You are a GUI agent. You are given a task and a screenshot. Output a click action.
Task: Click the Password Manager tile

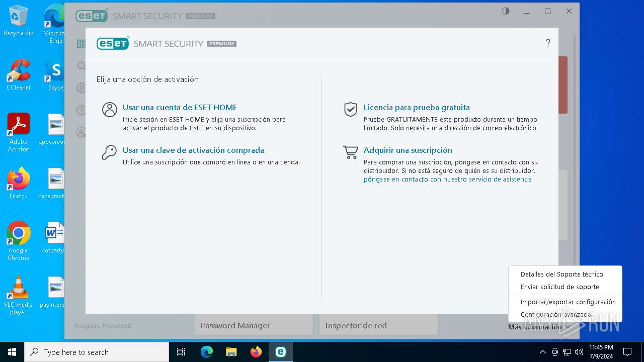(x=254, y=325)
